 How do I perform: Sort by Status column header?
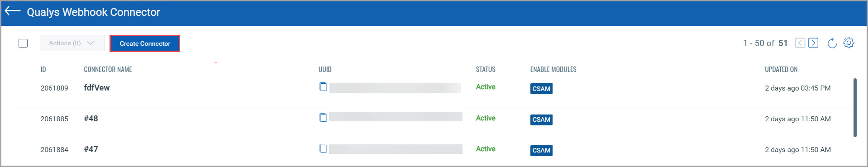tap(486, 69)
